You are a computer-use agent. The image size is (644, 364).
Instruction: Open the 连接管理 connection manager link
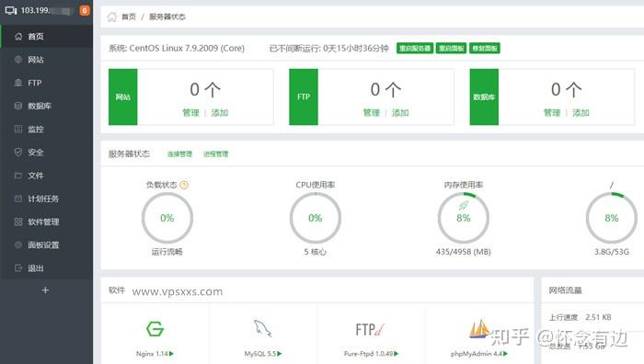(x=180, y=154)
